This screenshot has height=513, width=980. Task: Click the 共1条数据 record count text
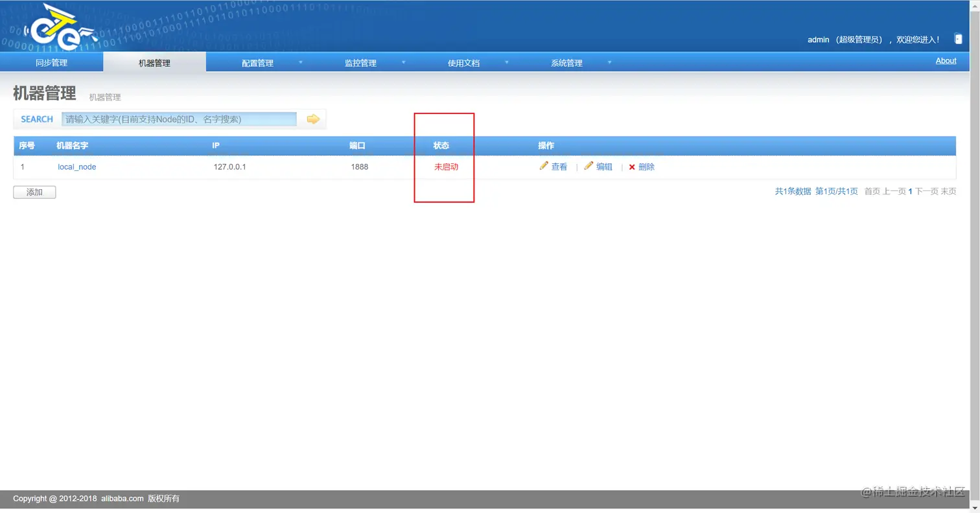(x=793, y=191)
